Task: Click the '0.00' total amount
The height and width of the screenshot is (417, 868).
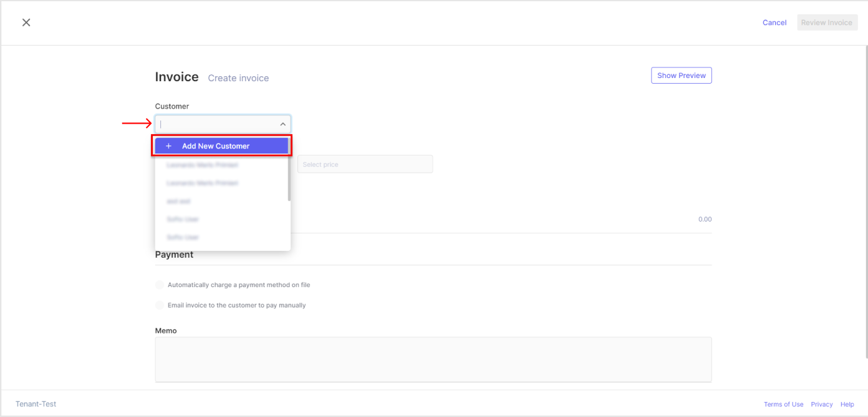Action: click(705, 219)
